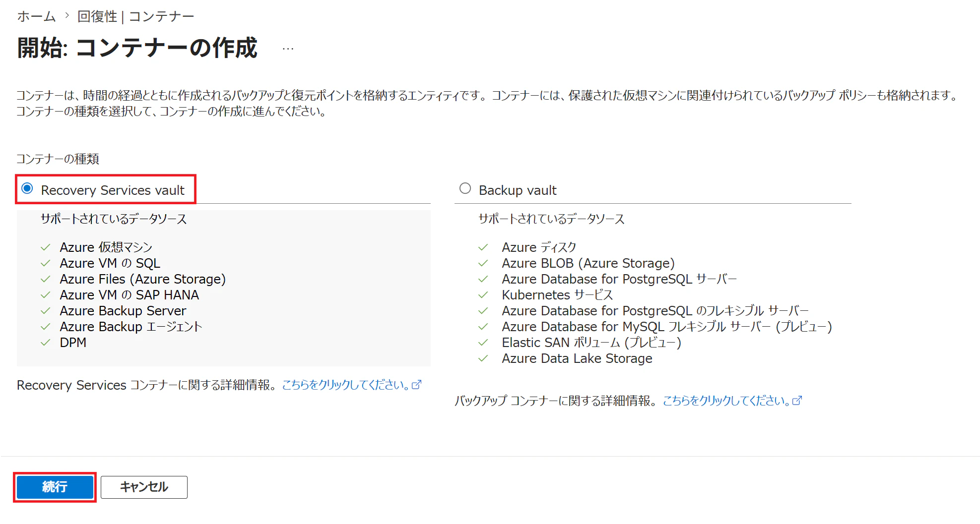Click checkmark beside Kubernetes サービス
Screen dimensions: 980x524
[483, 295]
